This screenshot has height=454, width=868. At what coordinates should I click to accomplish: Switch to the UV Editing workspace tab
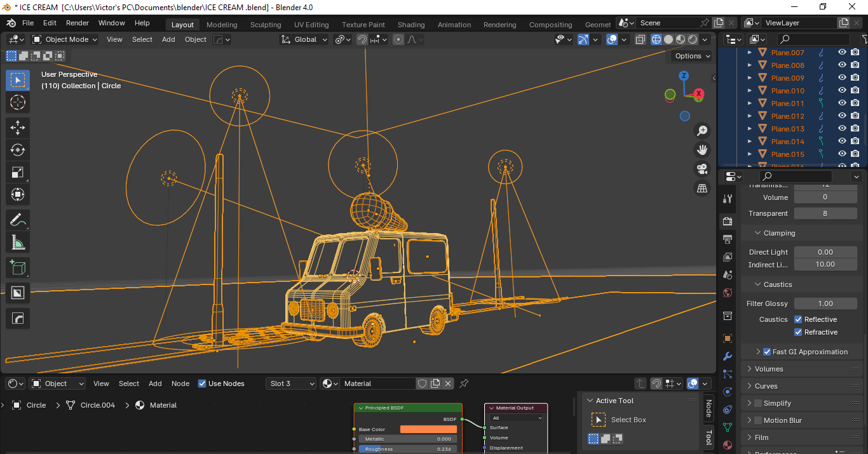tap(311, 25)
